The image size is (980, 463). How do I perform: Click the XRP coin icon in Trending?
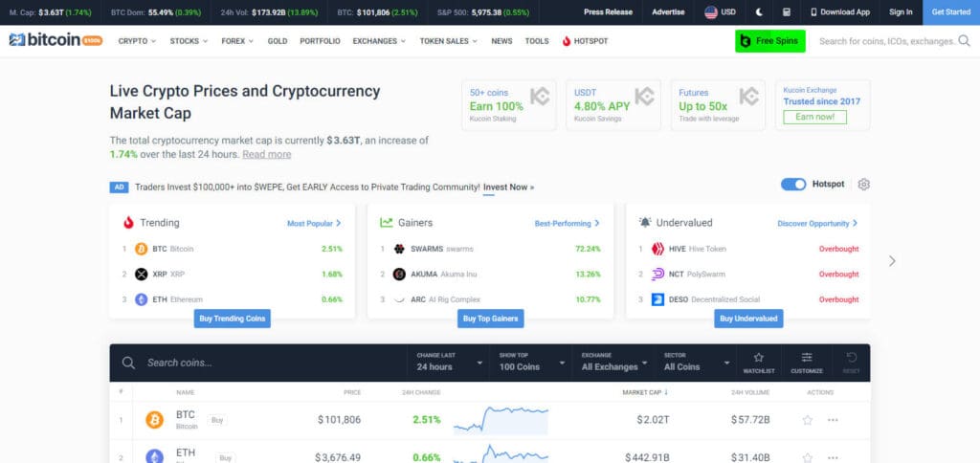pos(142,274)
